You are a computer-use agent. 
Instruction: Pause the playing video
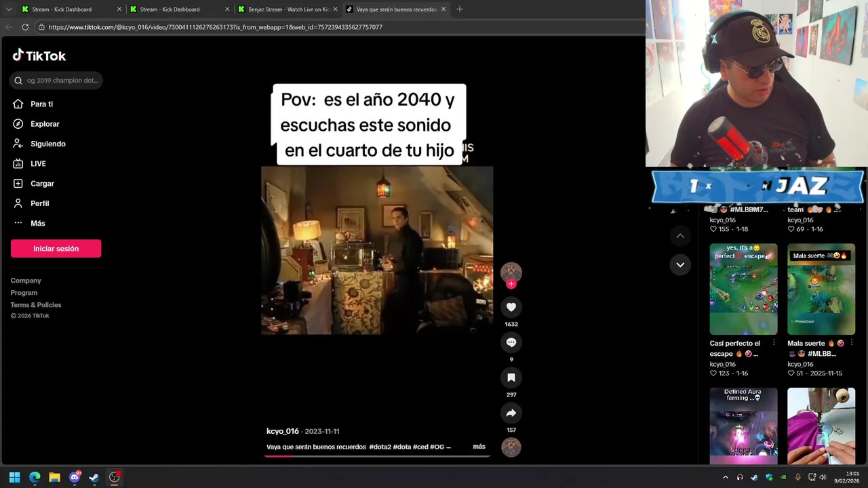(x=377, y=250)
